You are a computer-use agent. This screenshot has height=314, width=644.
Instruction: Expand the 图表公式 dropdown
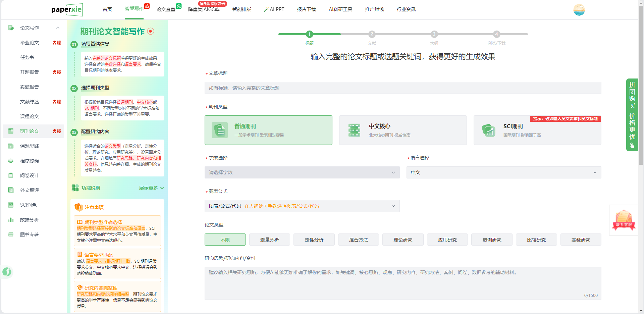(302, 206)
